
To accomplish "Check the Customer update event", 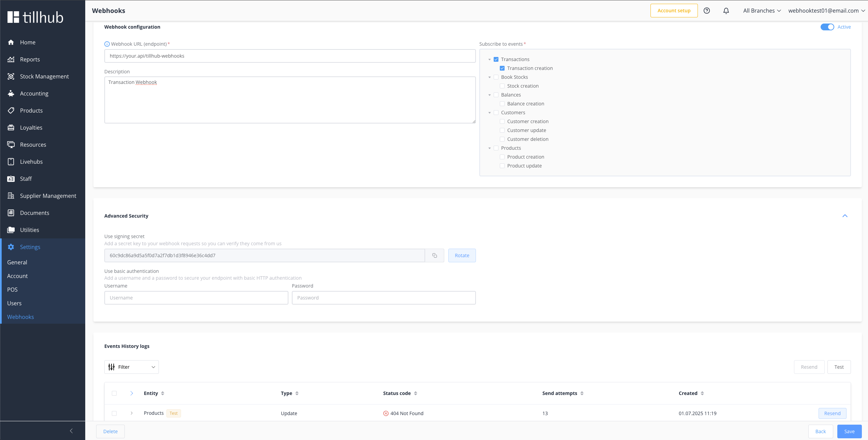I will coord(502,130).
